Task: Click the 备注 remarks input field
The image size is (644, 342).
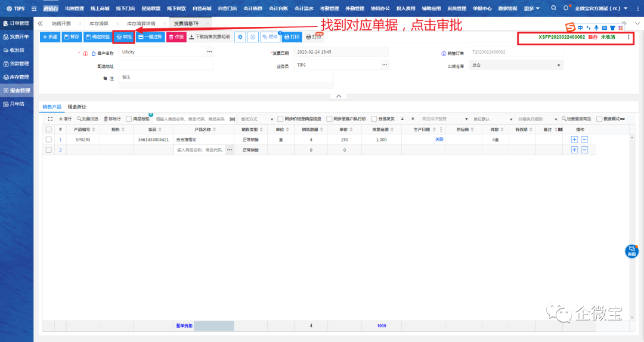Action: tap(225, 78)
